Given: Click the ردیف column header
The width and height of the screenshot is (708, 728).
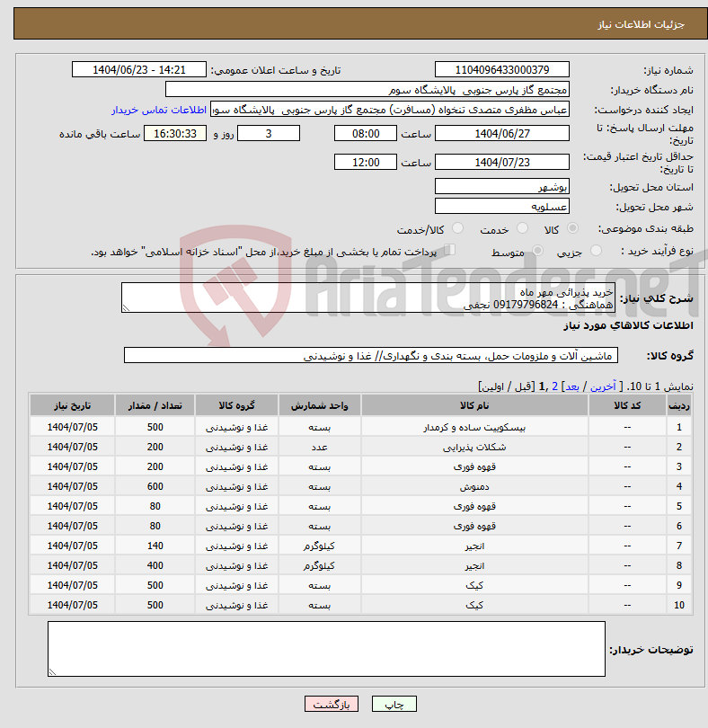Looking at the screenshot, I should pyautogui.click(x=679, y=405).
